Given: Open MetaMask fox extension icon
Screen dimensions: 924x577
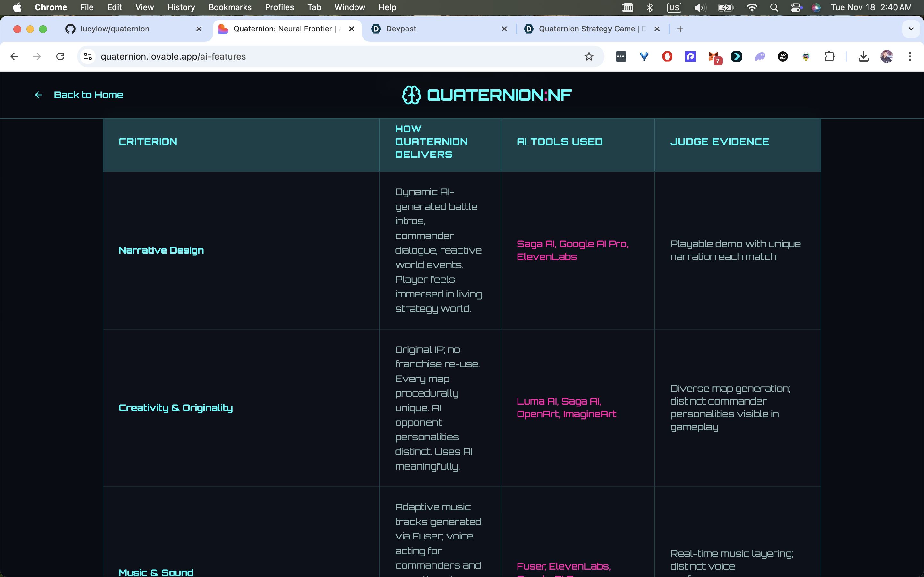Looking at the screenshot, I should (713, 56).
